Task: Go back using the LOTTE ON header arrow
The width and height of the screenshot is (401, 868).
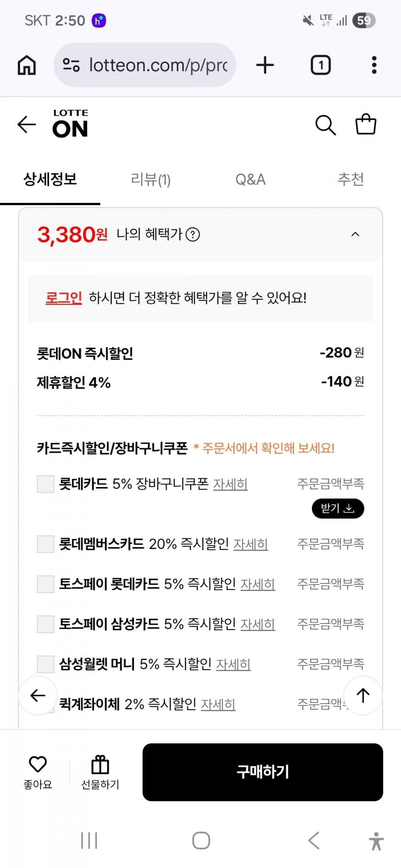Action: pyautogui.click(x=27, y=125)
